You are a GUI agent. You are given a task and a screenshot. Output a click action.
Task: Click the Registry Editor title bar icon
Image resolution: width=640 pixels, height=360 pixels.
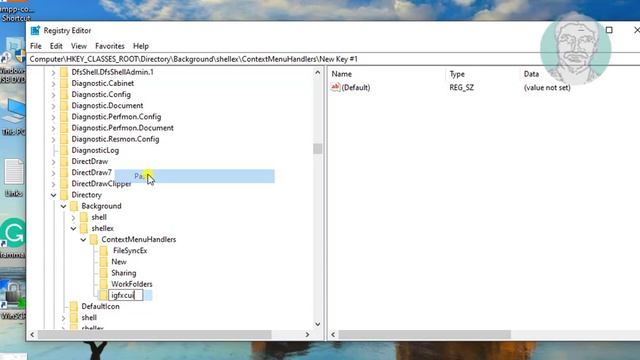pos(36,31)
